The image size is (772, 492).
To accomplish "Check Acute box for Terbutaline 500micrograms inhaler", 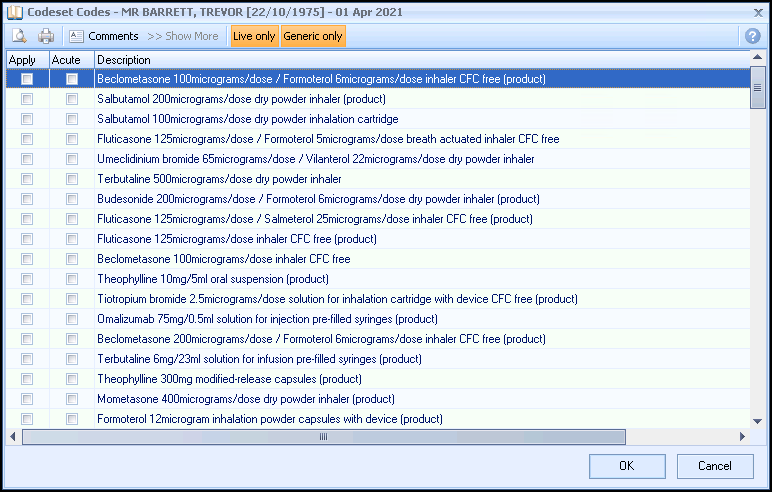I will click(72, 179).
